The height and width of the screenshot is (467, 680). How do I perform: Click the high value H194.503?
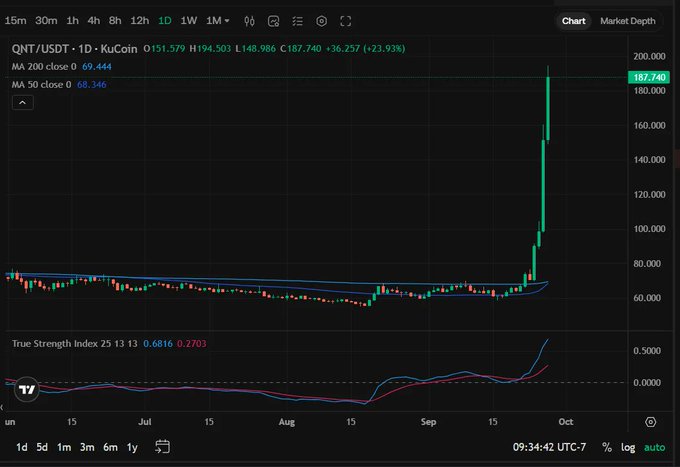pyautogui.click(x=210, y=49)
